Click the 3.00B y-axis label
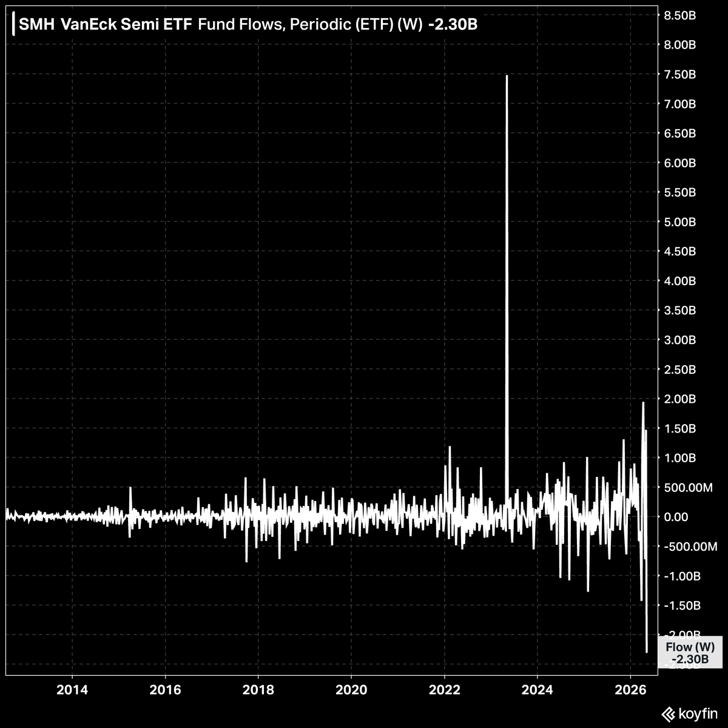This screenshot has height=728, width=728. (681, 340)
